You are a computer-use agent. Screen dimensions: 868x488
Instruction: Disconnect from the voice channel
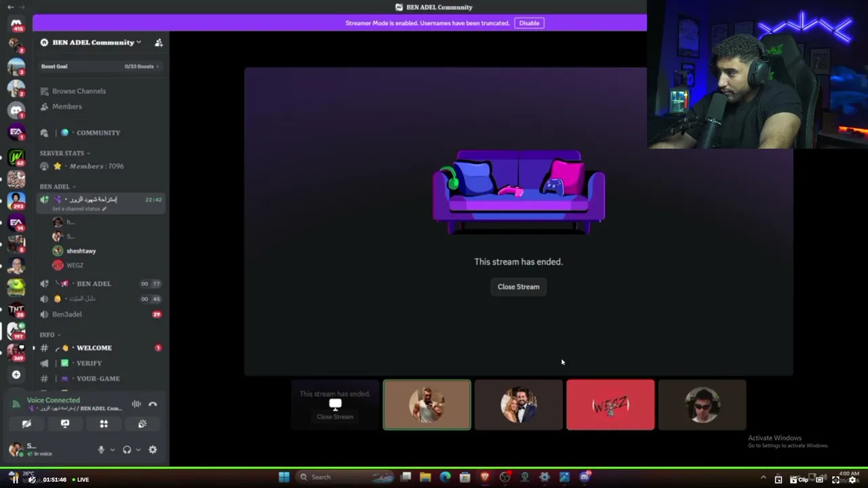click(153, 404)
